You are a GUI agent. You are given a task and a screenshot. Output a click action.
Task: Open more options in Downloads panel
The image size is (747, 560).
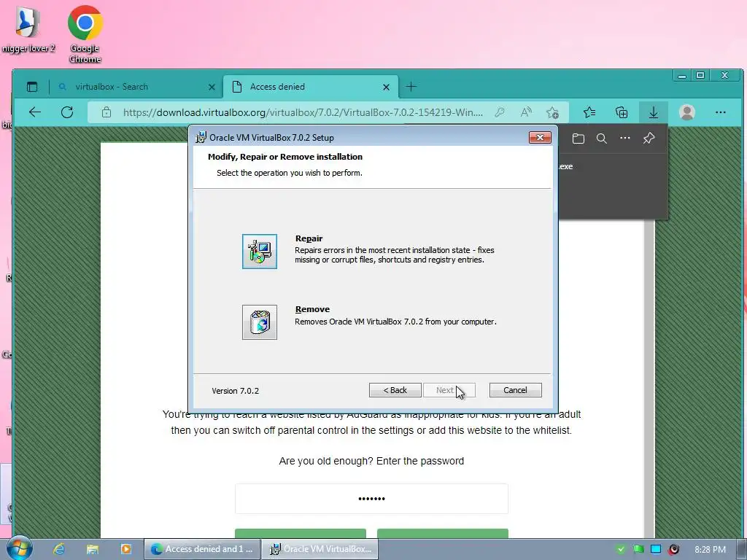[x=625, y=139]
